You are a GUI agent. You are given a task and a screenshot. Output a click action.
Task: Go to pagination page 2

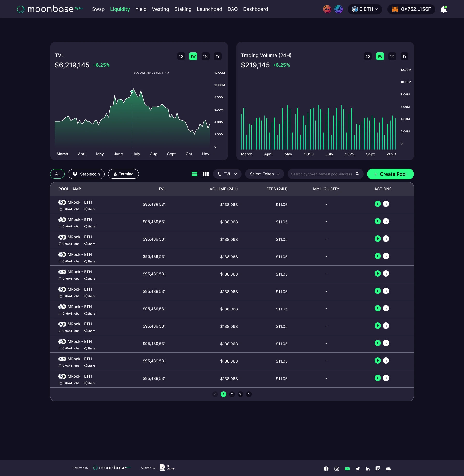[232, 394]
